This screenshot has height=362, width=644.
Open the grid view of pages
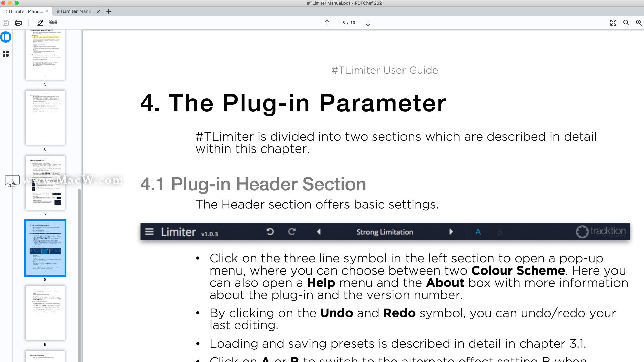click(x=6, y=54)
